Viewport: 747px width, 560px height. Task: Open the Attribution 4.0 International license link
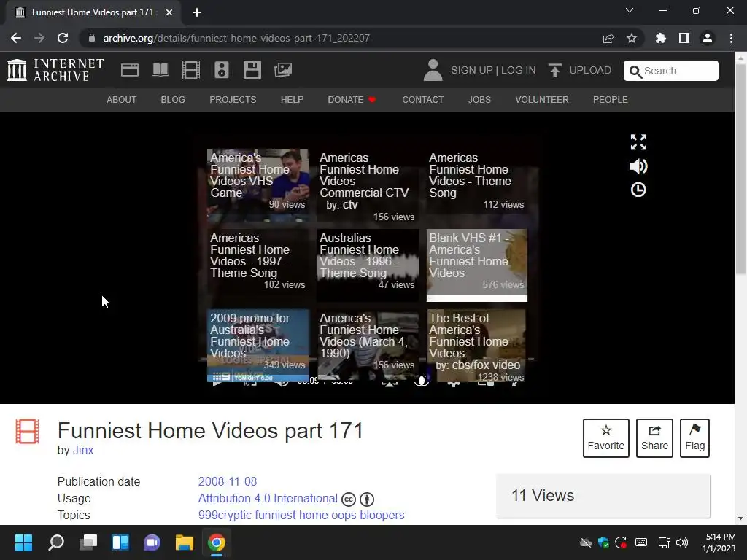pyautogui.click(x=268, y=499)
